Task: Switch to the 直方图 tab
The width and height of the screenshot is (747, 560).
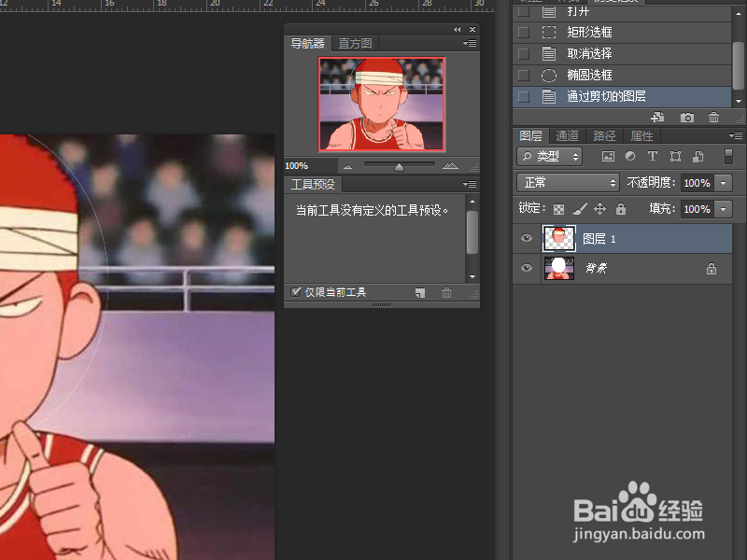Action: pos(355,43)
